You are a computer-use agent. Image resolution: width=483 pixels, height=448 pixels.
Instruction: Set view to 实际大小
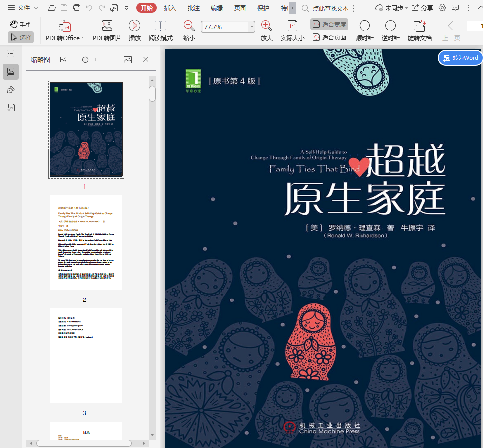pyautogui.click(x=292, y=30)
